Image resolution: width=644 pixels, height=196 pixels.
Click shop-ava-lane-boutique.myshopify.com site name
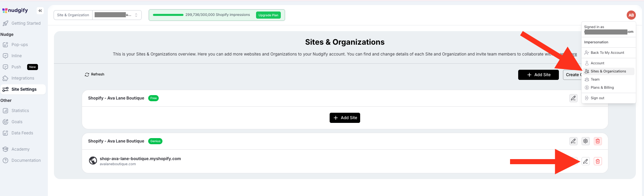[x=140, y=159]
